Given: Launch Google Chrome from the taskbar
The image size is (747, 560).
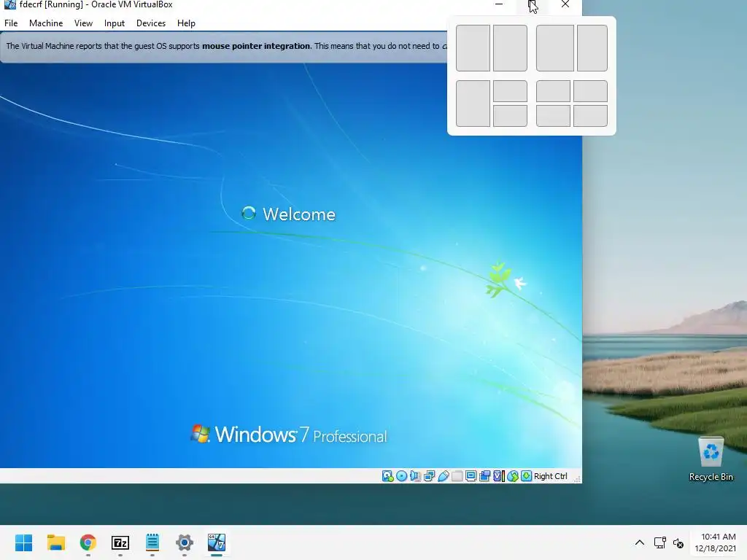Looking at the screenshot, I should tap(88, 542).
